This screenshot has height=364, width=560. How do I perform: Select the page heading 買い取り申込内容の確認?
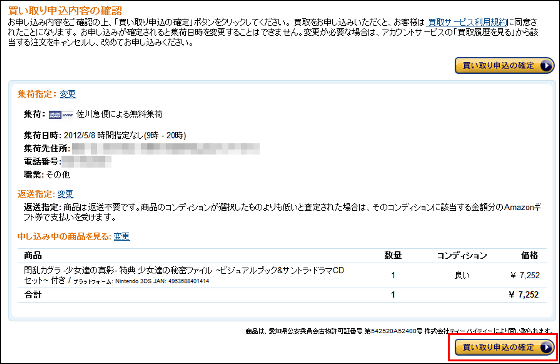tap(65, 10)
